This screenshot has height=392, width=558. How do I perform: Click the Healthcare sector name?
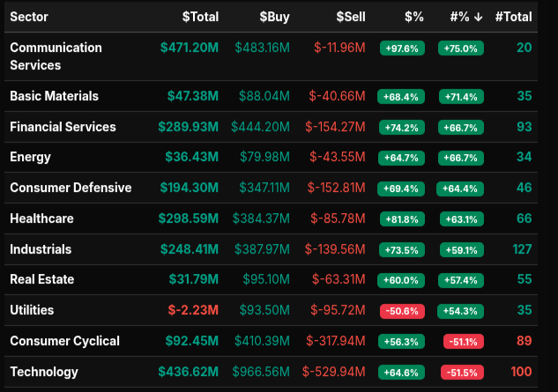[x=41, y=218]
